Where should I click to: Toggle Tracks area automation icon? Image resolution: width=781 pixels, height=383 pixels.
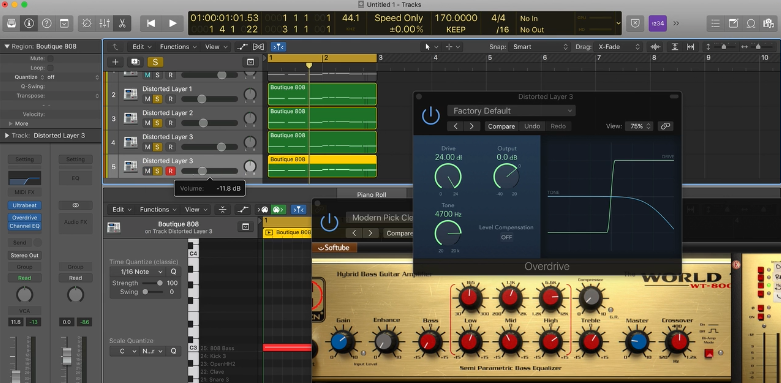243,47
